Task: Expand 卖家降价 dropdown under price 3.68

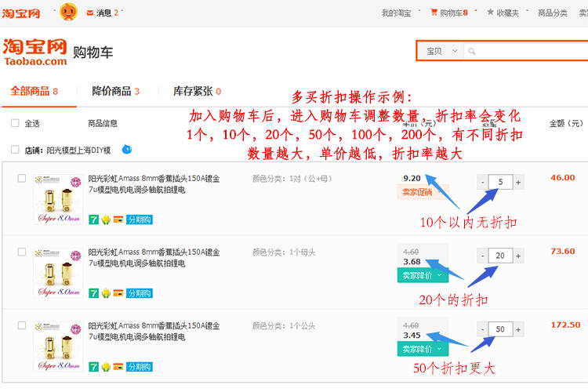Action: 423,276
